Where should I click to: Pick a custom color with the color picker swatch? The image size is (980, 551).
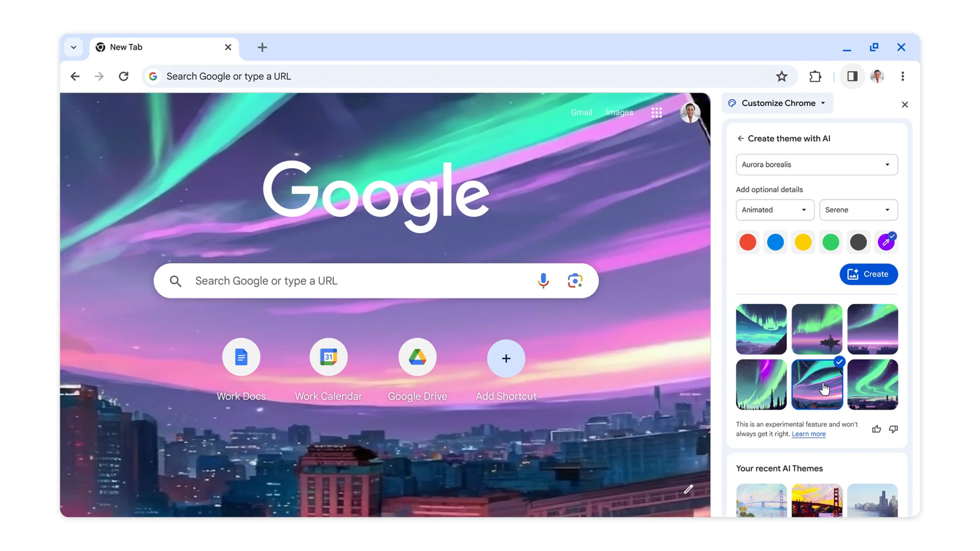coord(886,242)
